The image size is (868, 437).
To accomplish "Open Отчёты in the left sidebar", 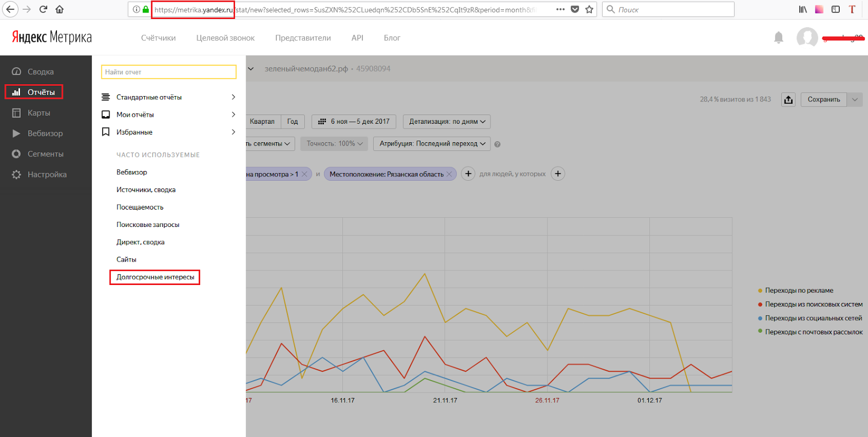I will (34, 92).
